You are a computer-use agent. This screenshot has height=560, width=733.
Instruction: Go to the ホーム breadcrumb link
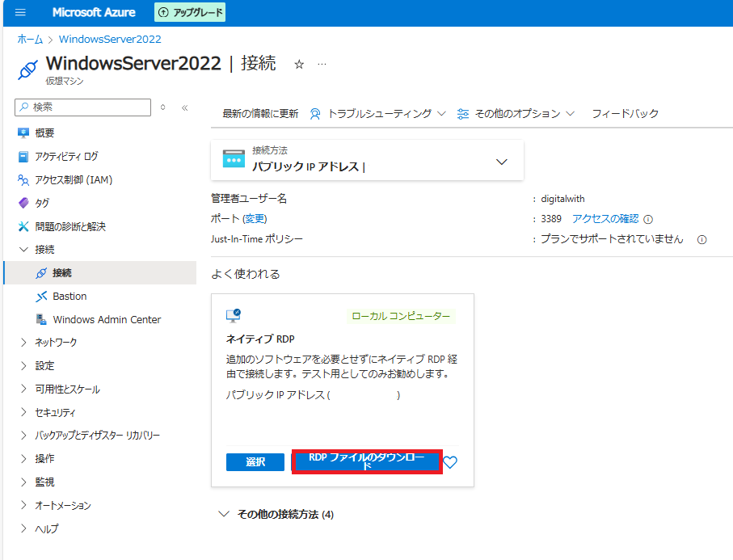click(29, 40)
